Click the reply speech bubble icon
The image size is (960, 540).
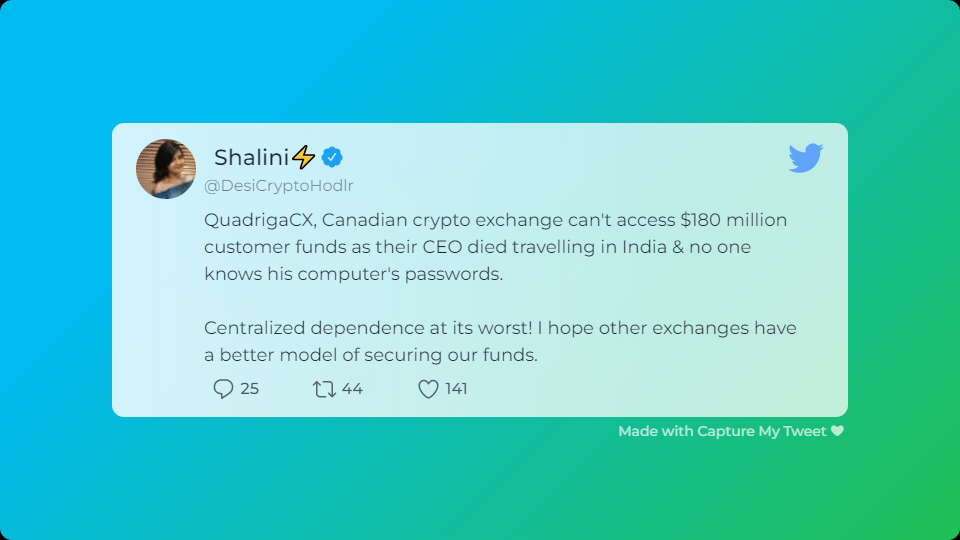click(223, 389)
